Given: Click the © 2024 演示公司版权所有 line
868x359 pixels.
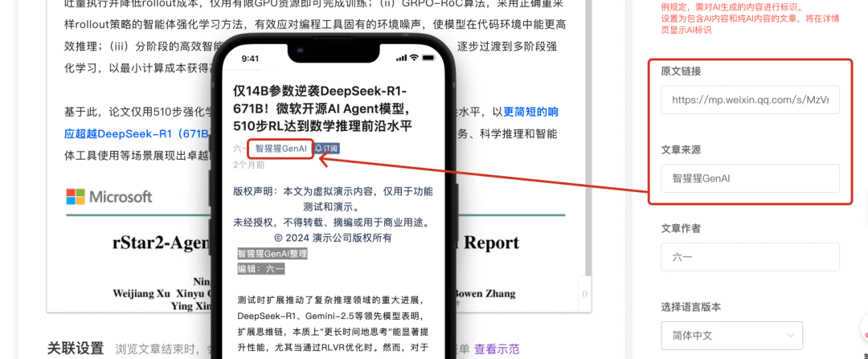Looking at the screenshot, I should (333, 238).
